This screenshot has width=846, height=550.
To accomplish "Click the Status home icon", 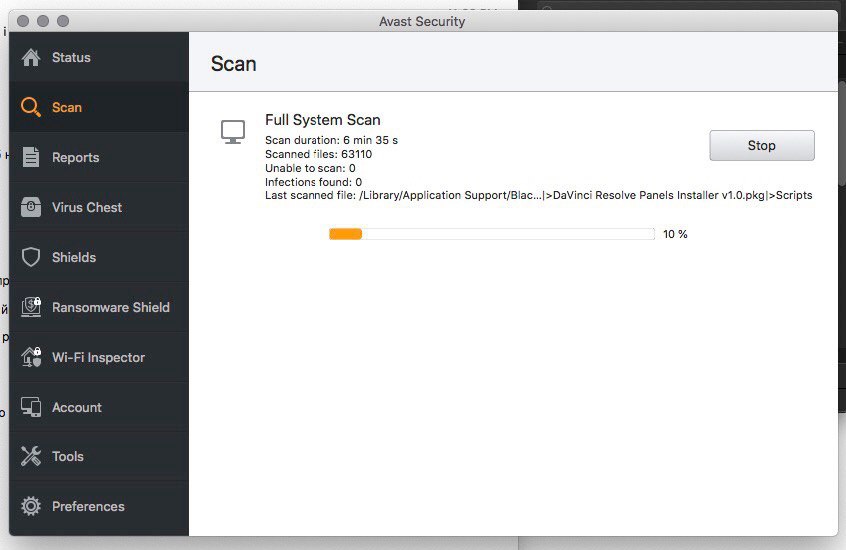I will tap(31, 57).
